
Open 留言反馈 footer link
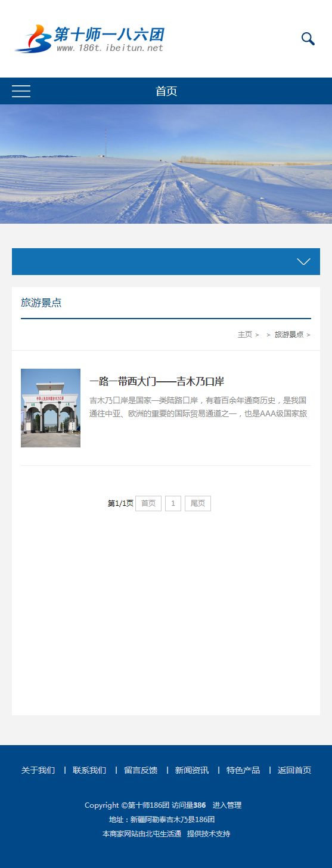coord(141,770)
